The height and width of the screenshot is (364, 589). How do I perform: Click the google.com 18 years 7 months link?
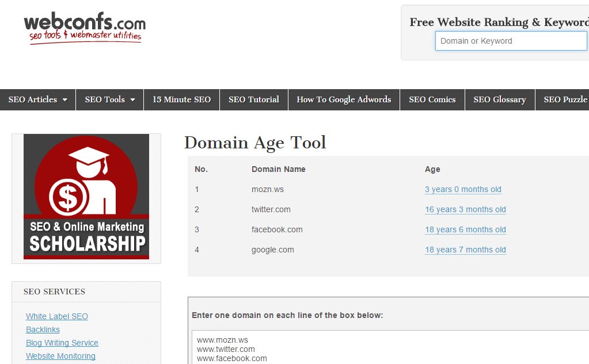click(x=465, y=250)
